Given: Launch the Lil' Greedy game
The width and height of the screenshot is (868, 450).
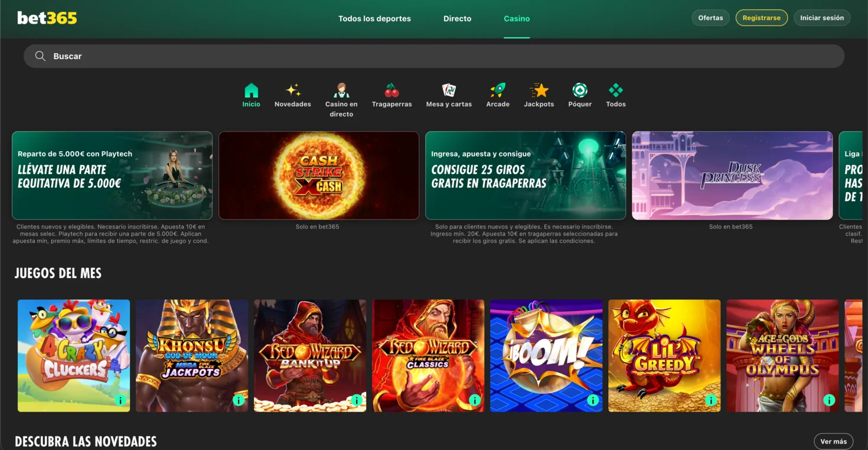Looking at the screenshot, I should pyautogui.click(x=664, y=356).
